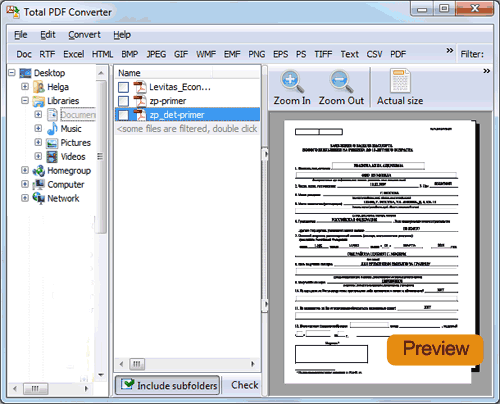The height and width of the screenshot is (404, 500).
Task: Expand the Helga tree node
Action: pyautogui.click(x=25, y=87)
